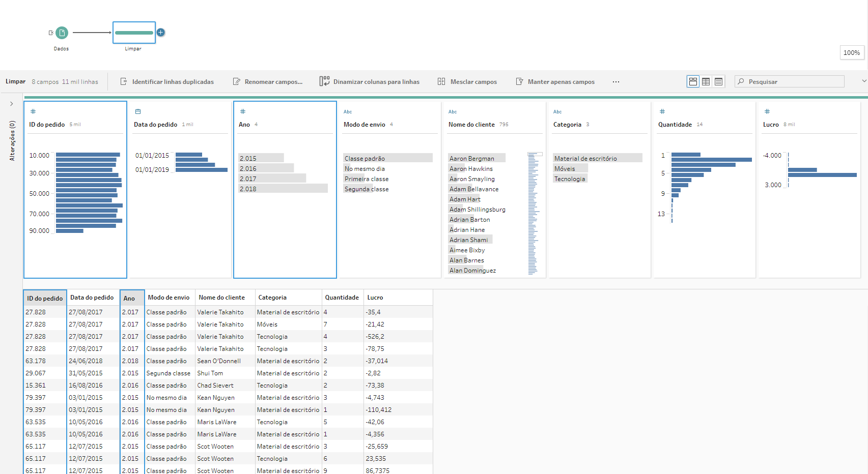
Task: Click the Renomear campos pencil icon
Action: tap(236, 81)
